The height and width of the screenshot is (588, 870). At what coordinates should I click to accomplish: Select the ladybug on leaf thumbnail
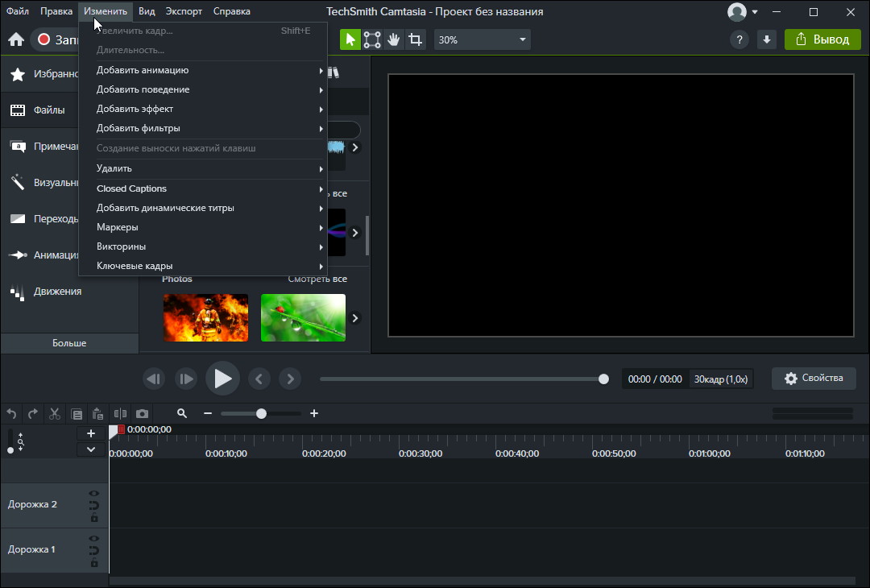pyautogui.click(x=303, y=317)
